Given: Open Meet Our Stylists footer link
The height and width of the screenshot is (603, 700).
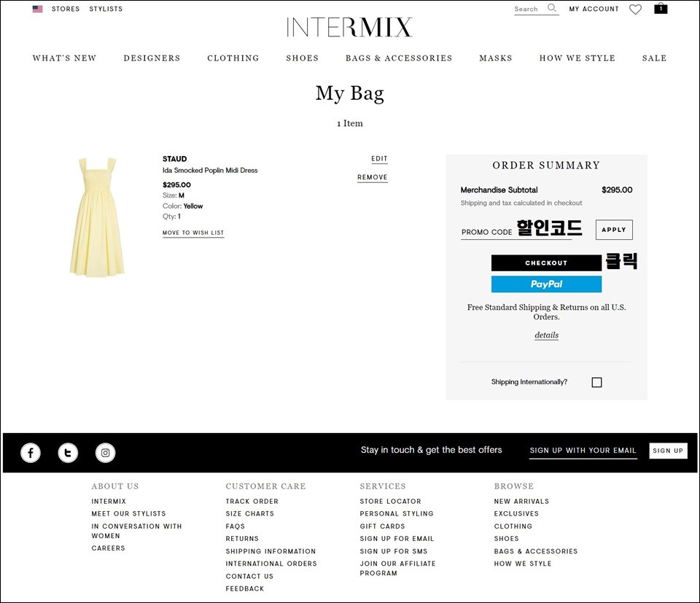Looking at the screenshot, I should [128, 514].
